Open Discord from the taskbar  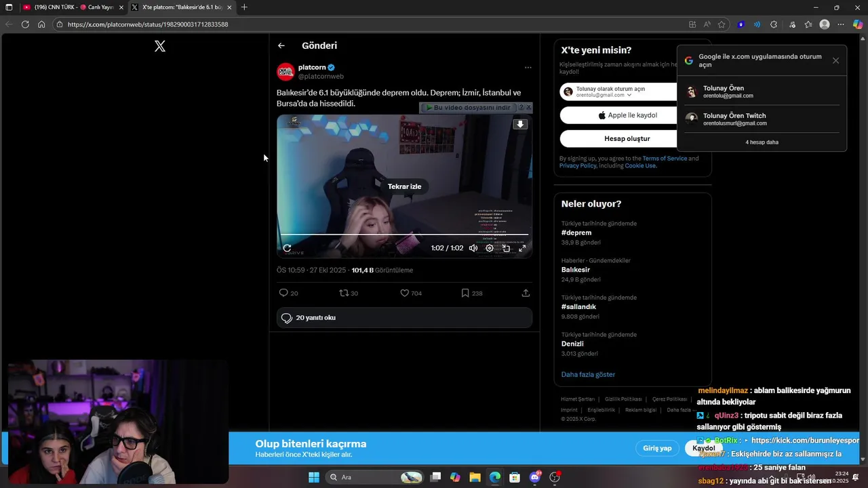click(535, 477)
